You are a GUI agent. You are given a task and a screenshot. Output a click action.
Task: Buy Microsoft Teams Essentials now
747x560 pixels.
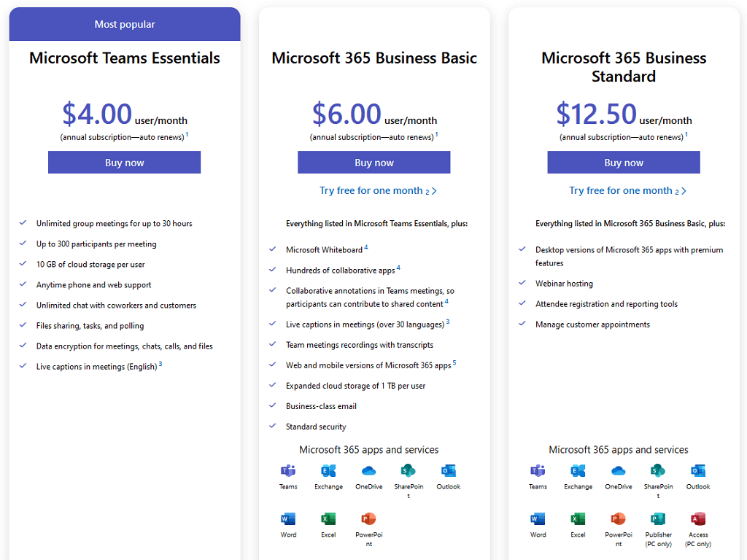coord(124,163)
